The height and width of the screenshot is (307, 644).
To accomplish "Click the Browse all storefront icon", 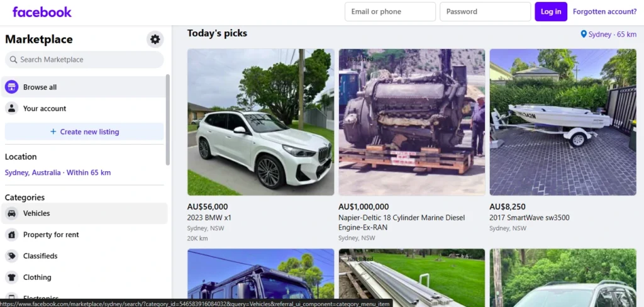I will tap(11, 87).
